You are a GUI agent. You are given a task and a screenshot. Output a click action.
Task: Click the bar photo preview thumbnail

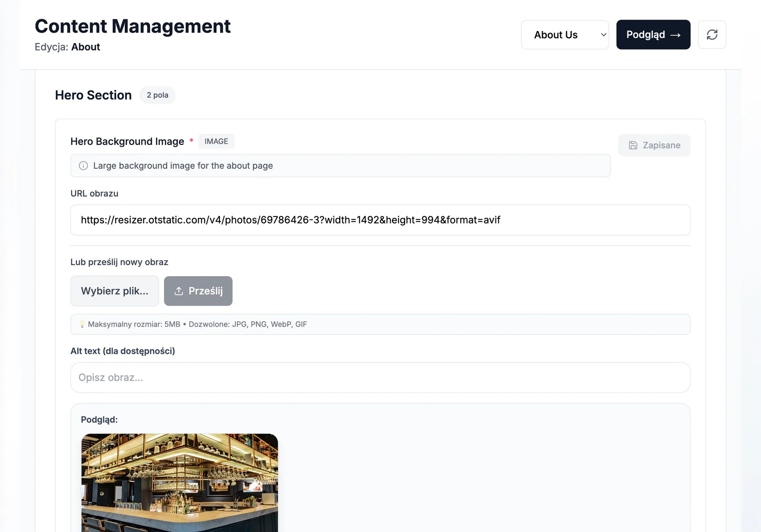pos(180,483)
